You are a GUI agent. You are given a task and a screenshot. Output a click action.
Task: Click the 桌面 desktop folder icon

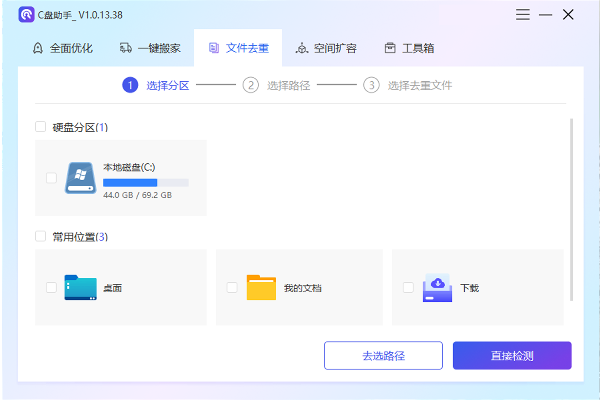(81, 287)
